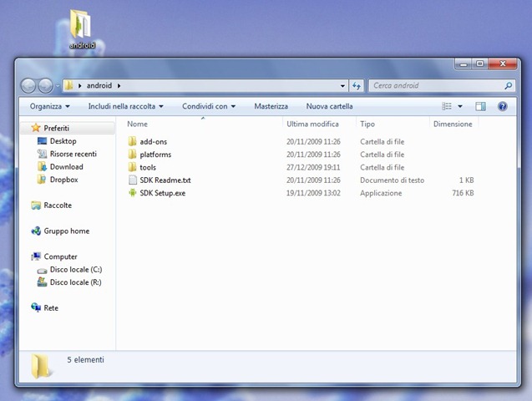Select Preferiti in the navigation pane

click(x=56, y=129)
